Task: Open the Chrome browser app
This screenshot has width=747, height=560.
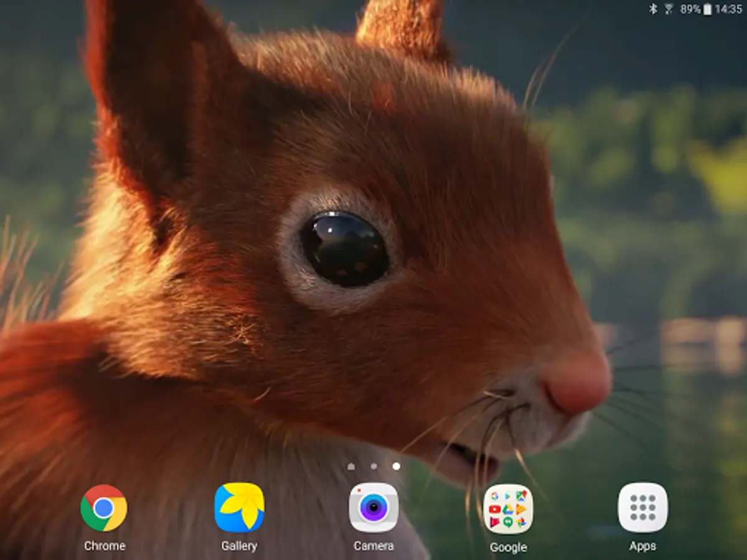Action: 104,508
